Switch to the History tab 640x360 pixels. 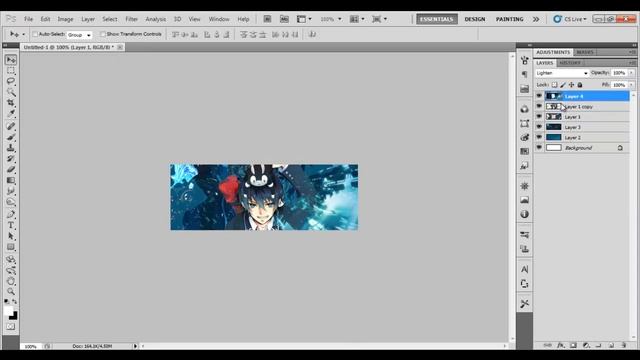tap(570, 63)
